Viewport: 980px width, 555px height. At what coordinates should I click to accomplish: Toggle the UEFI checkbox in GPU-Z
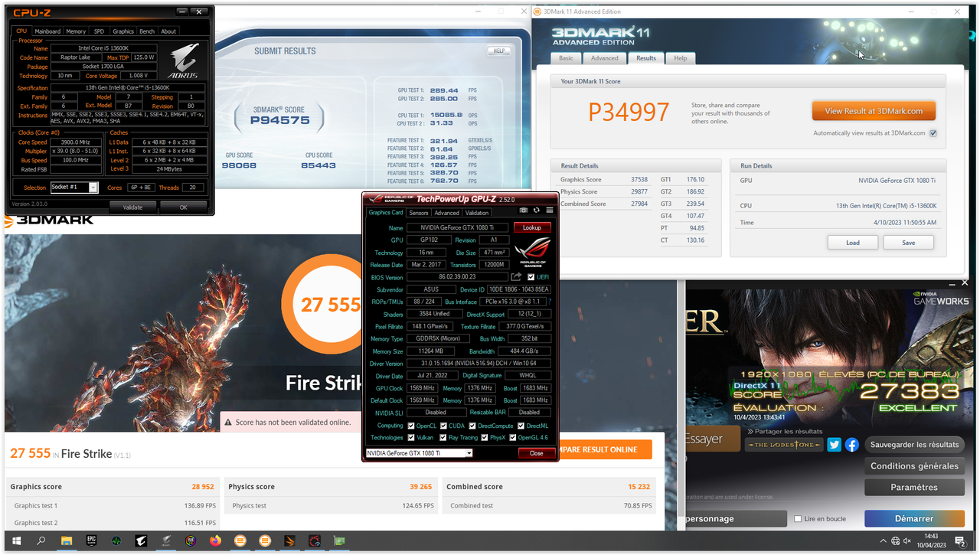pyautogui.click(x=531, y=277)
